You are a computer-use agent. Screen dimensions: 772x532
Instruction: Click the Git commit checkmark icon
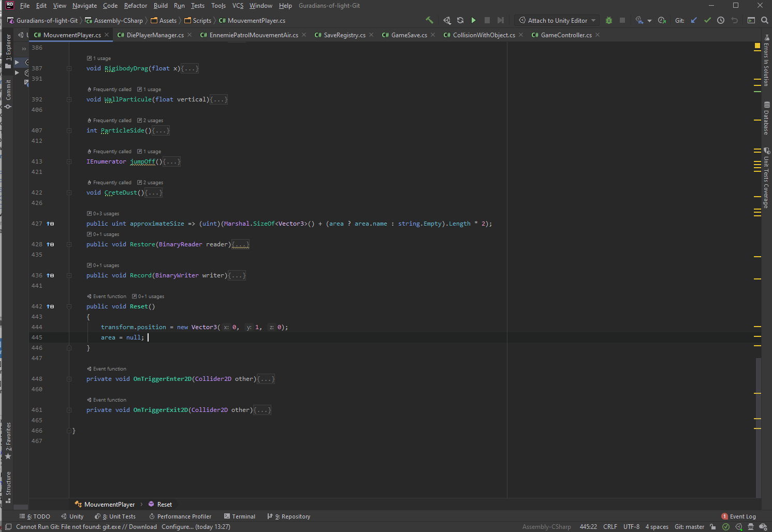click(707, 20)
